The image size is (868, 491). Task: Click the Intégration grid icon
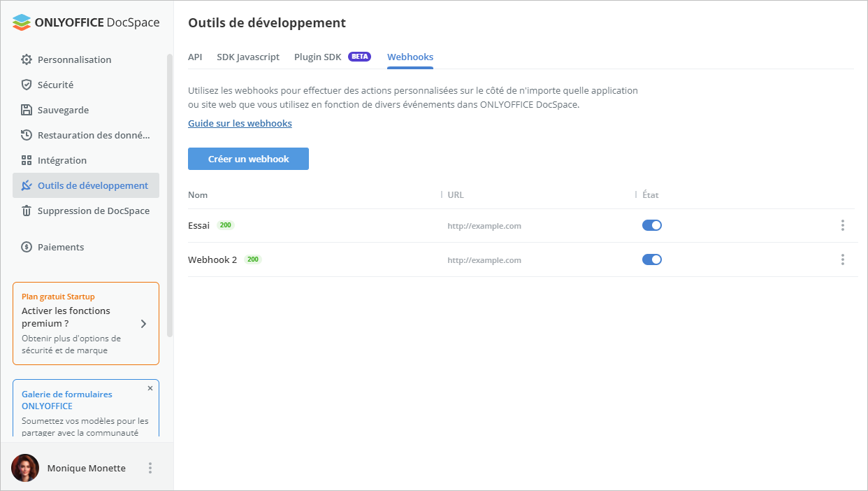27,160
